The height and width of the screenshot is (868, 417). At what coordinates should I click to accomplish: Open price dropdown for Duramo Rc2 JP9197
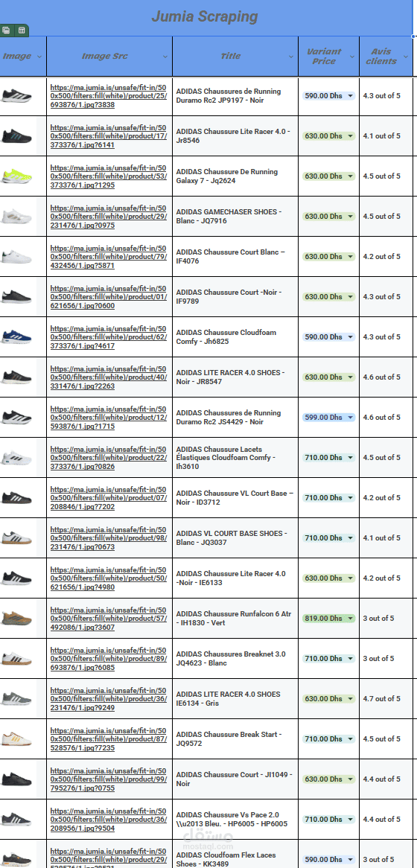(350, 96)
